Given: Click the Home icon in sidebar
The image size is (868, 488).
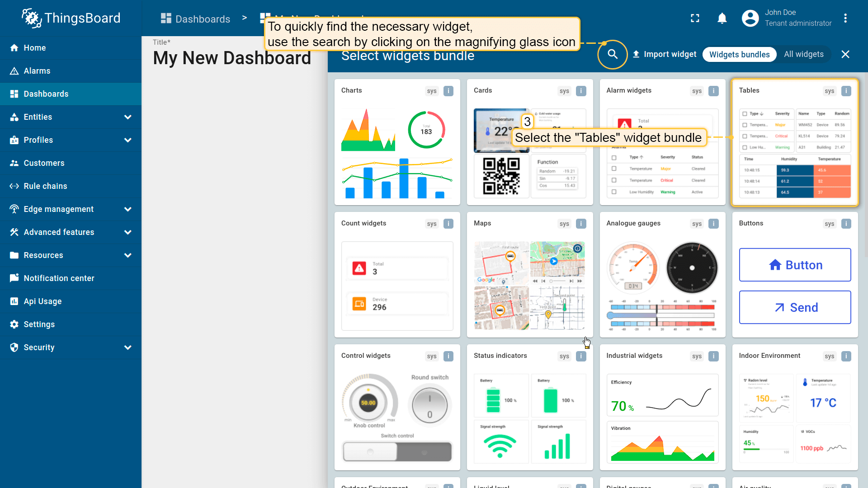Looking at the screenshot, I should (14, 48).
